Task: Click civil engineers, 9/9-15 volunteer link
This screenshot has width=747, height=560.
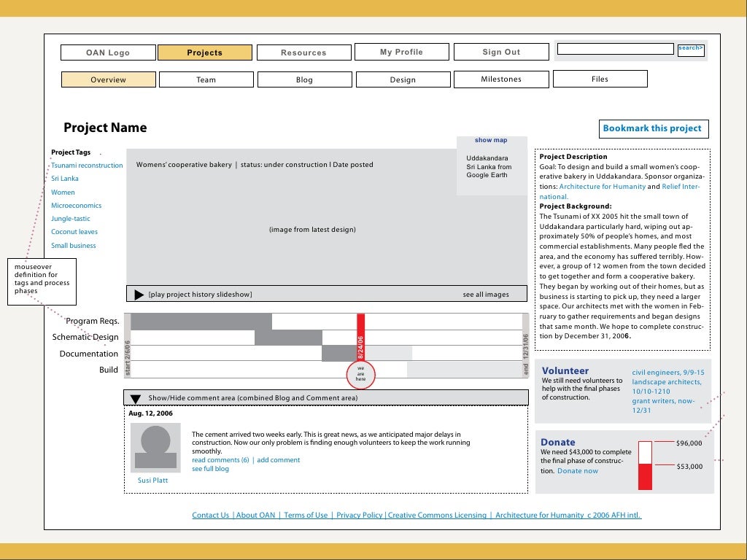Action: click(668, 373)
